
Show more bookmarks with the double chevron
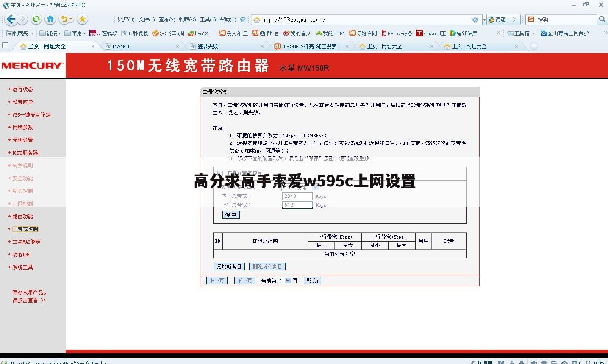pyautogui.click(x=499, y=33)
